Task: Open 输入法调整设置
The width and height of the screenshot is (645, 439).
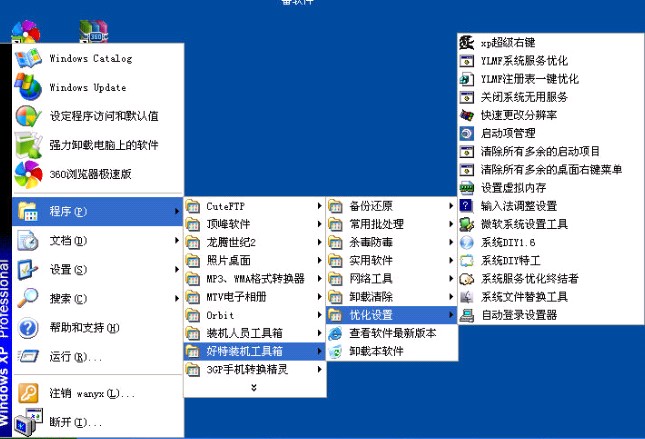Action: coord(520,205)
